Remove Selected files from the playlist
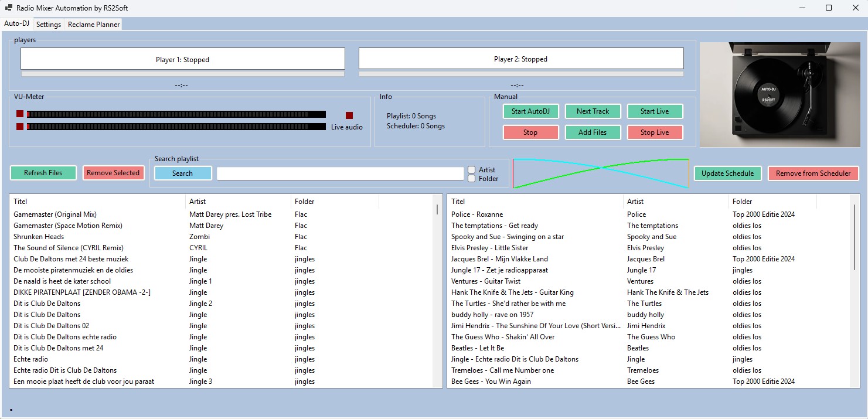 (113, 172)
